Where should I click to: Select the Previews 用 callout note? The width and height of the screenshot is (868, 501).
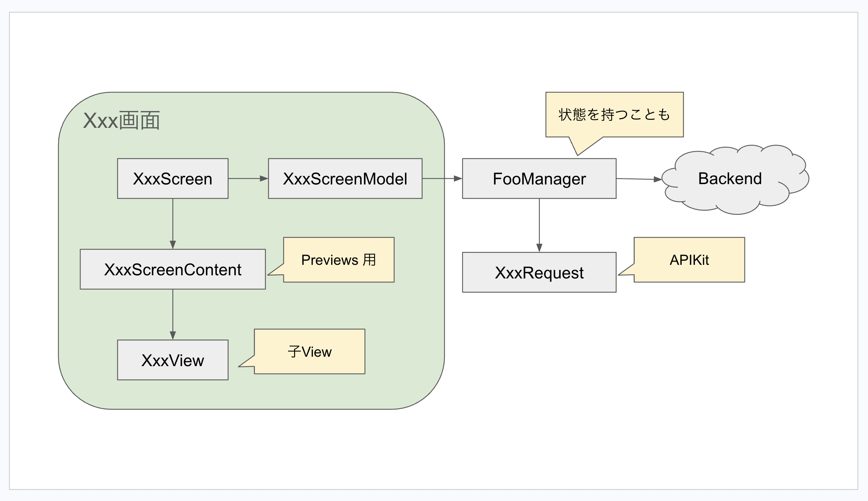pos(339,260)
